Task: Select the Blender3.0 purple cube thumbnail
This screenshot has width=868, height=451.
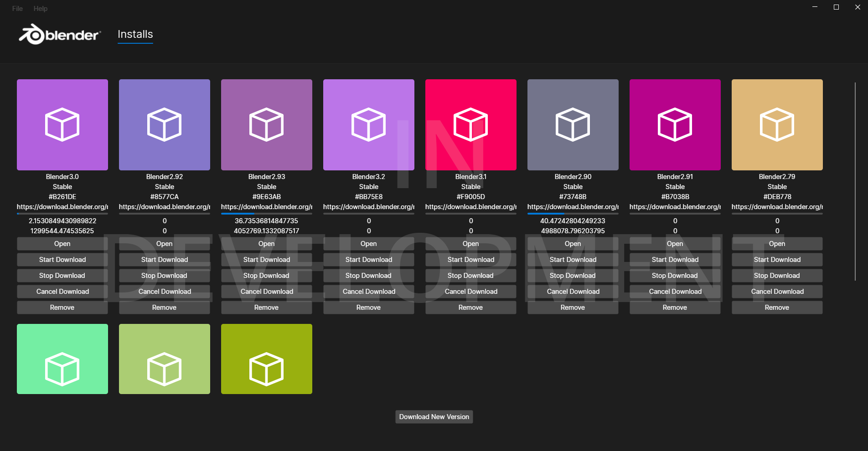Action: (62, 125)
